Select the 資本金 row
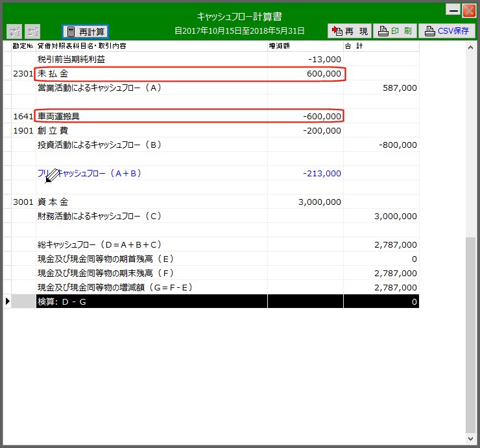Viewport: 480px width, 448px height. 152,202
